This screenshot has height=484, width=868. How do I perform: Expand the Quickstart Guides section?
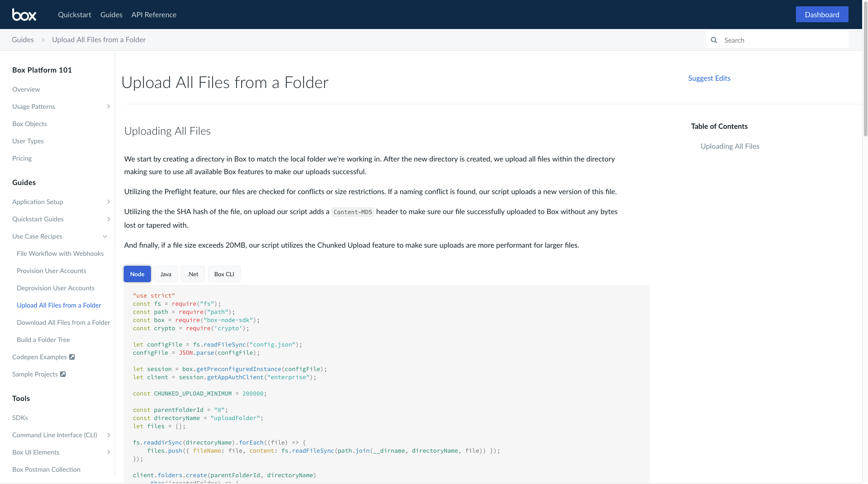pyautogui.click(x=108, y=219)
